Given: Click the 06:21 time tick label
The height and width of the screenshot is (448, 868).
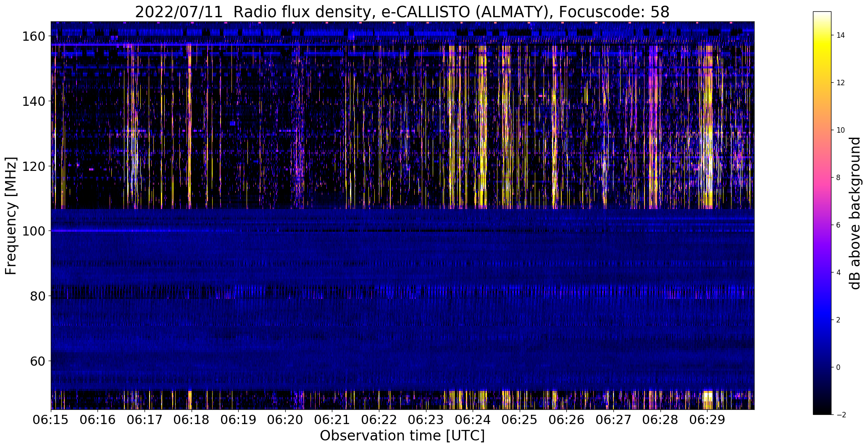Looking at the screenshot, I should click(332, 420).
